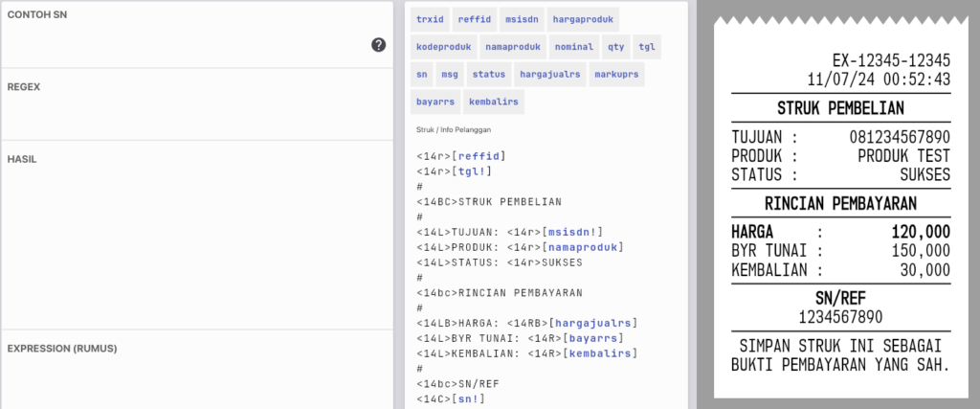Click the sn tag button
The image size is (980, 409).
tap(422, 75)
